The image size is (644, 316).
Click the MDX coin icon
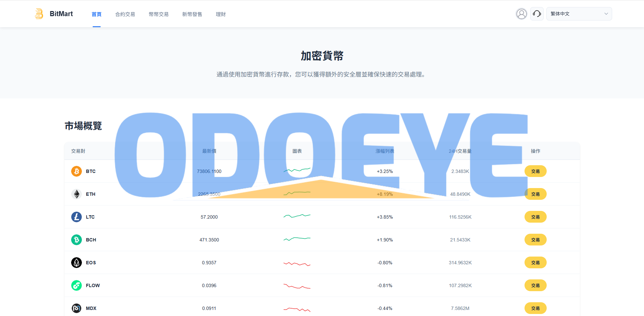pyautogui.click(x=77, y=308)
